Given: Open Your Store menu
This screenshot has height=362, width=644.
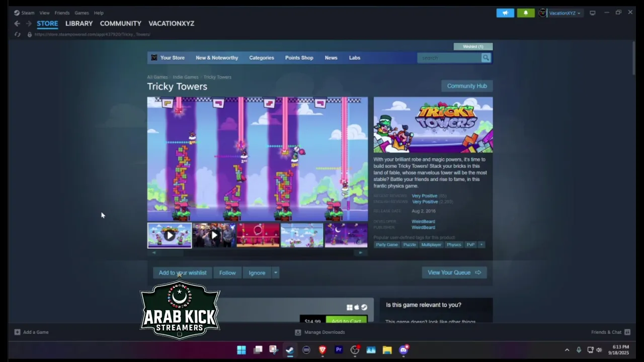Looking at the screenshot, I should 172,58.
